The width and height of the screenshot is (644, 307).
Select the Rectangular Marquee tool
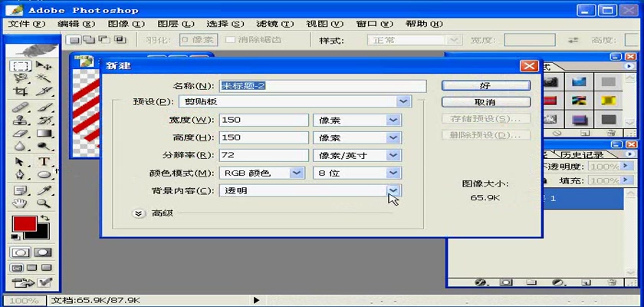coord(20,66)
